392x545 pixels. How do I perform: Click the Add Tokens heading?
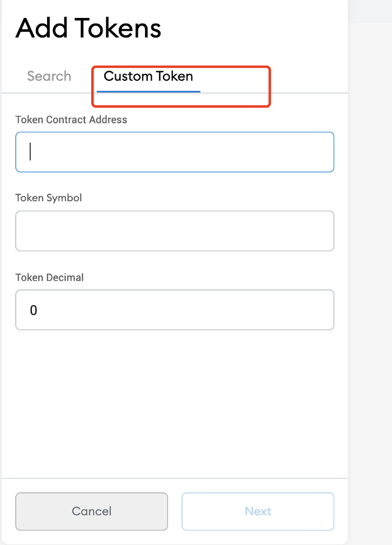point(88,28)
